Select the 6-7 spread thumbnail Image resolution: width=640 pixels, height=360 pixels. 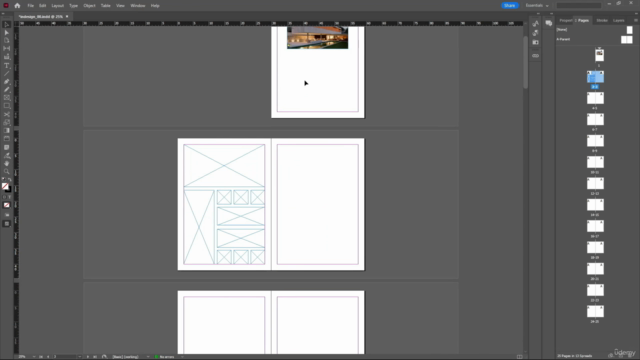tap(595, 120)
